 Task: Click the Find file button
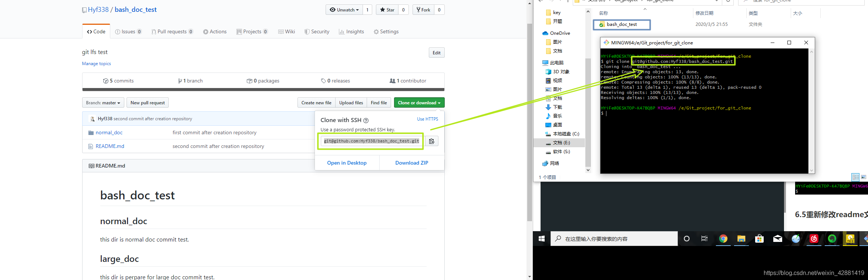379,103
